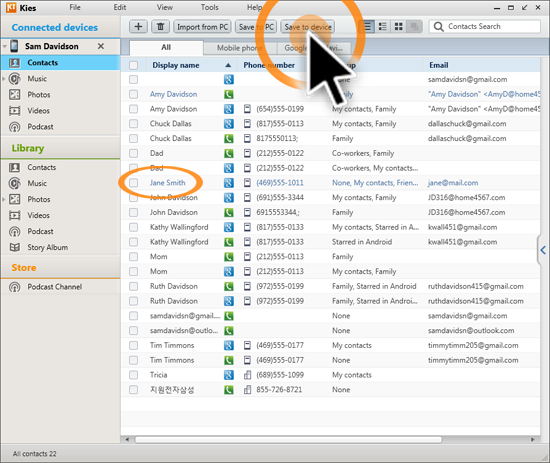
Task: Click Import from PC button
Action: point(202,27)
